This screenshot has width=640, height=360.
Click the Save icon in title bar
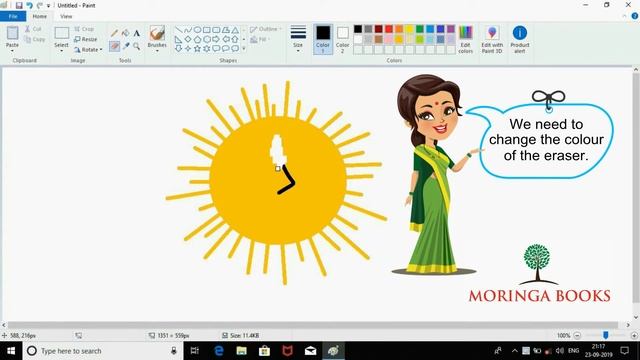pyautogui.click(x=19, y=5)
